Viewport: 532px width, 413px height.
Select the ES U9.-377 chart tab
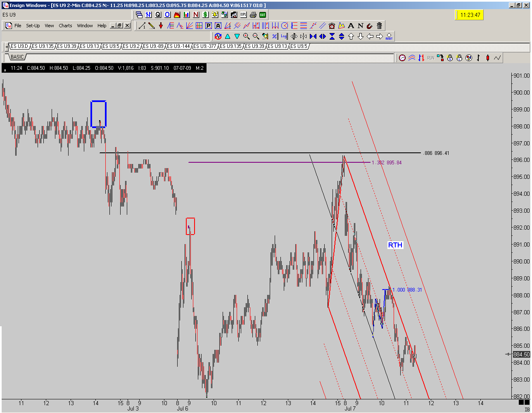(x=206, y=46)
